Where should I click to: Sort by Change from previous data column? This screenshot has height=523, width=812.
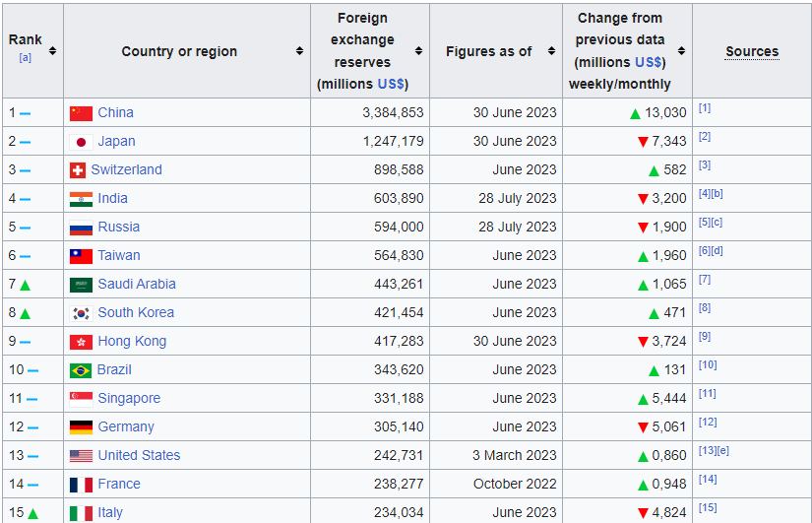click(681, 51)
